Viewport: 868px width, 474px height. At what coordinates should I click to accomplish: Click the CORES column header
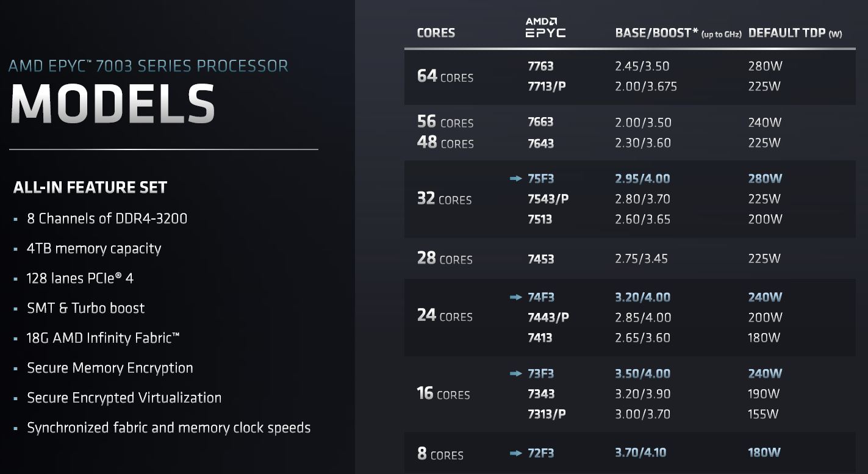coord(436,33)
